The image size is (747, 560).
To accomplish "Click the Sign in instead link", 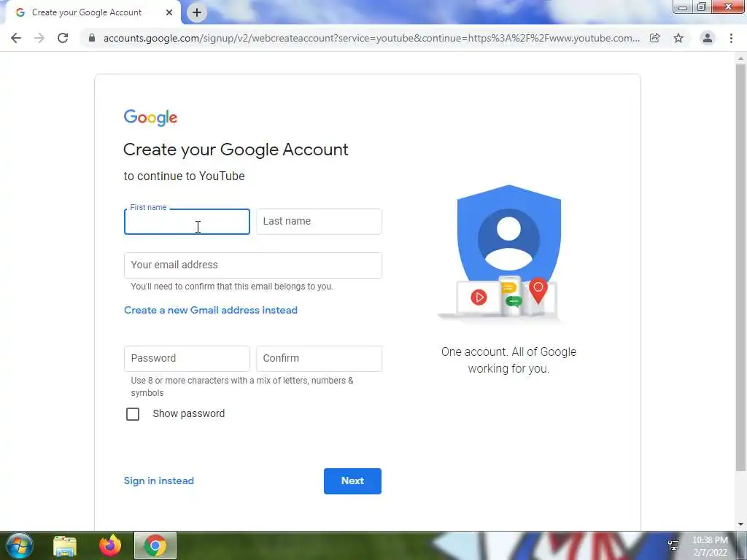I will click(x=158, y=481).
